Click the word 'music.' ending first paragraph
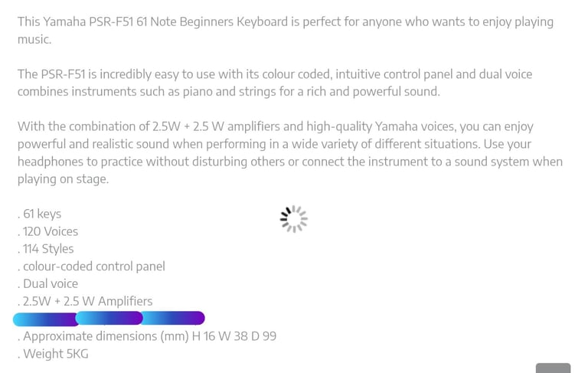The image size is (588, 373). [x=34, y=39]
